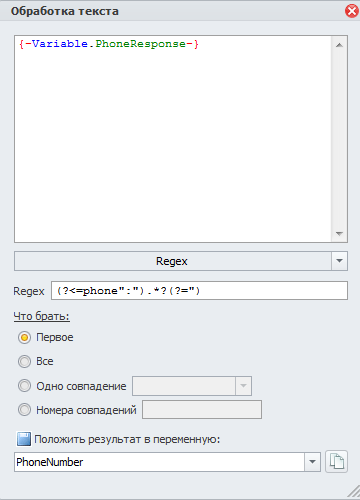Click the Что брать: underlined link
Screen dimensions: 360x500
point(41,316)
